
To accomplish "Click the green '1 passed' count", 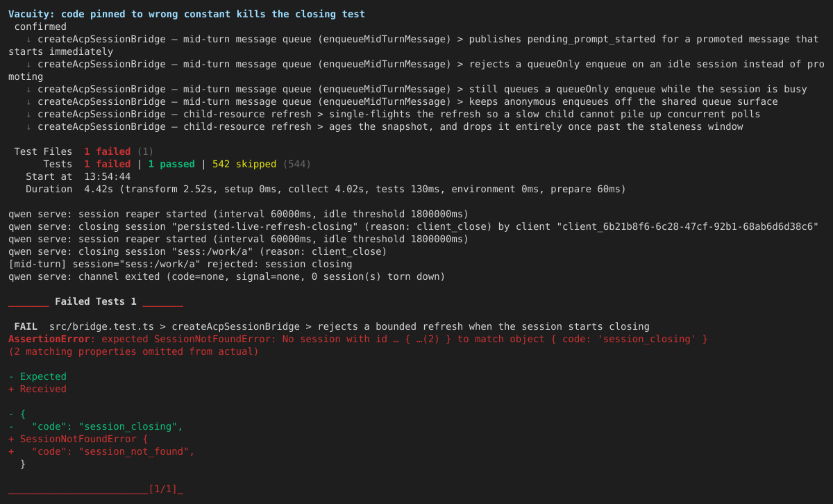I will click(171, 164).
